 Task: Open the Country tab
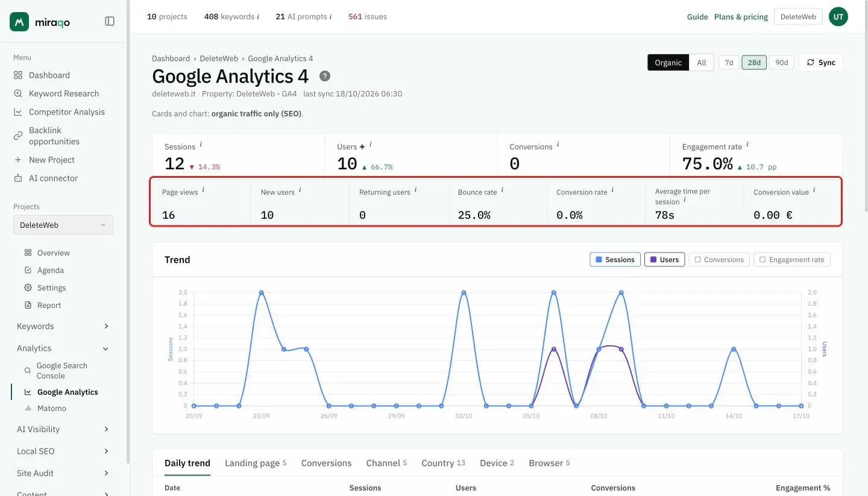(x=443, y=463)
